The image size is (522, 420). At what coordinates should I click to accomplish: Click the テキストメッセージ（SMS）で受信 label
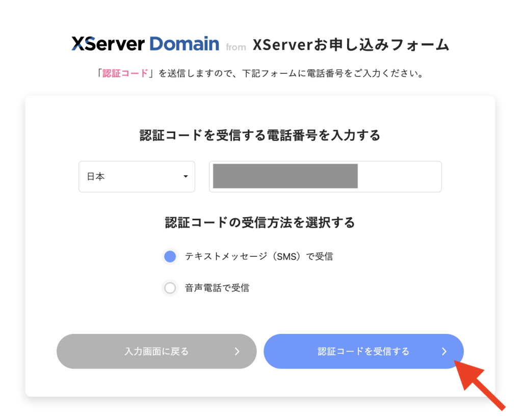coord(258,256)
